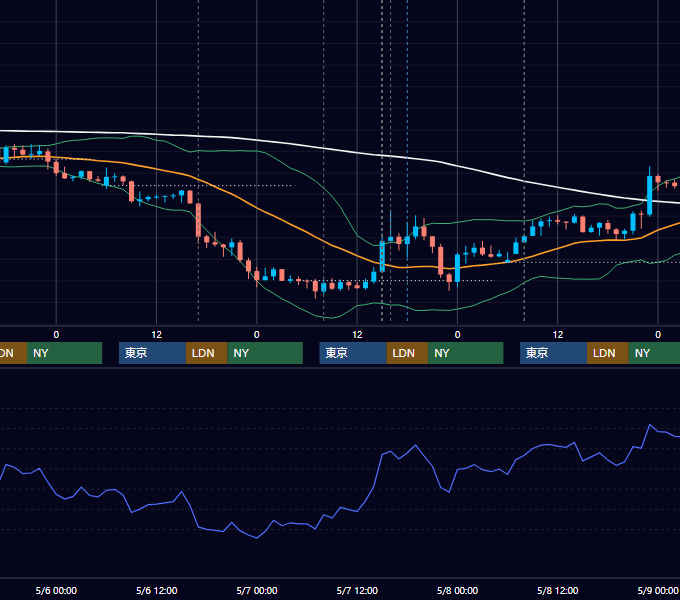Select the 東京 session block on 5/8

553,353
